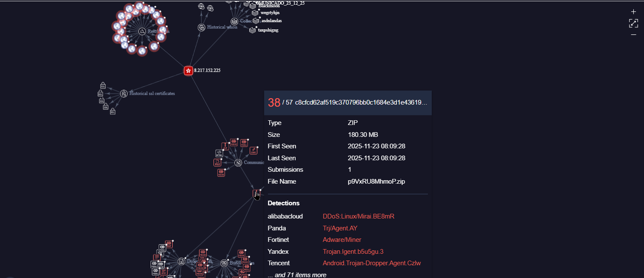Select the Blackmoon collection node

(253, 6)
